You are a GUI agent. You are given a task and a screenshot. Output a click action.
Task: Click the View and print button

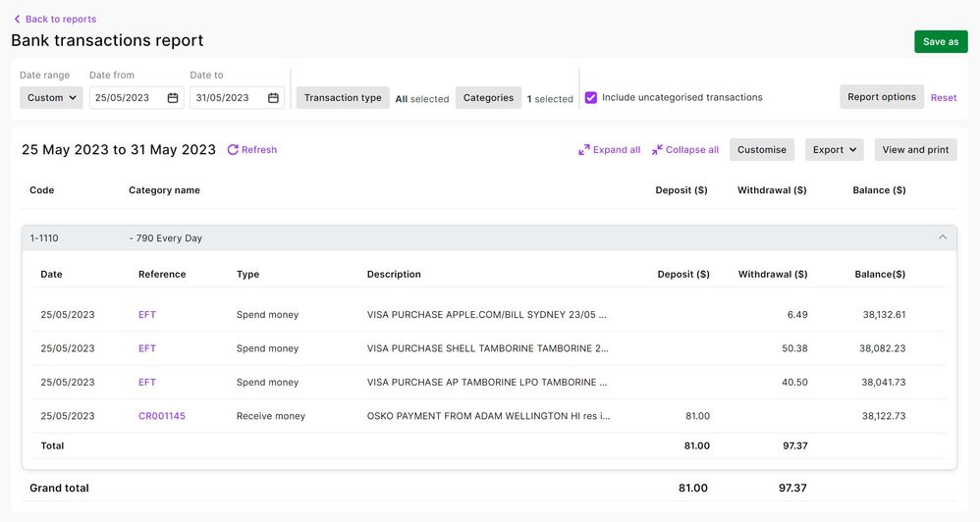(x=914, y=150)
